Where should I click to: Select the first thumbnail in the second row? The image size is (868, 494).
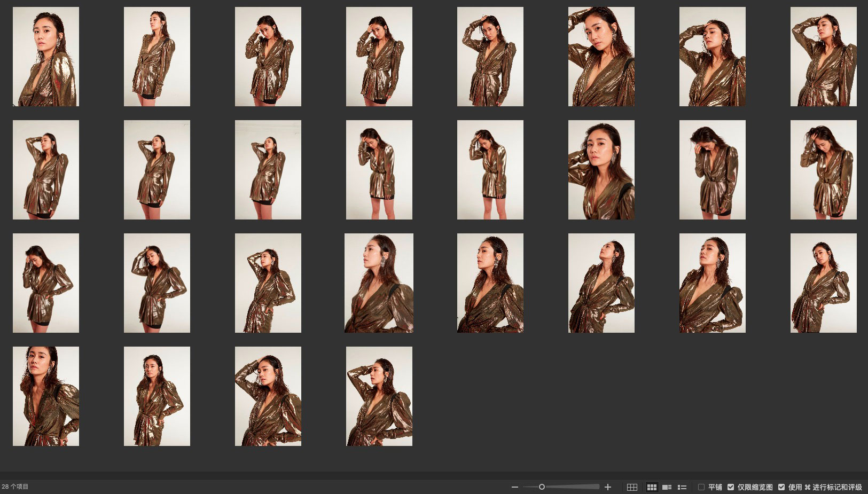coord(46,170)
